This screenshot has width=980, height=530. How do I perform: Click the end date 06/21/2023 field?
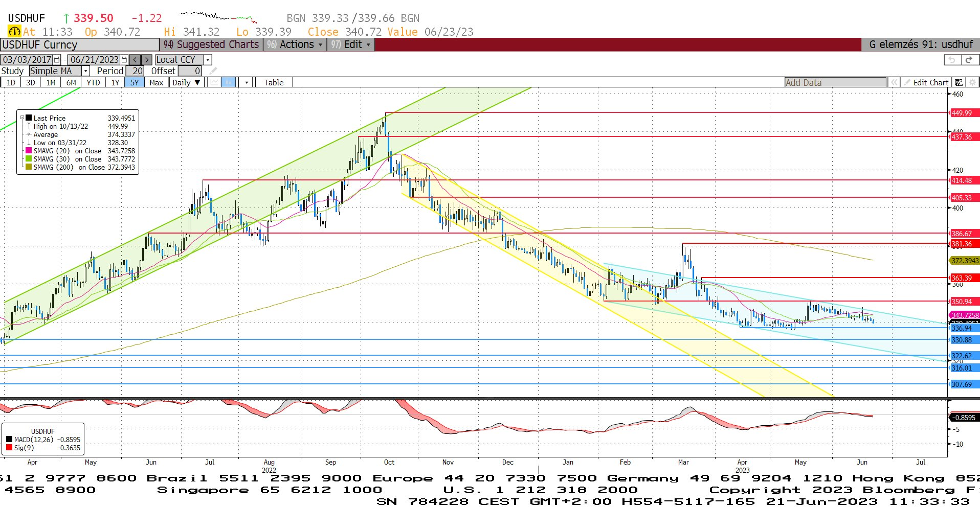[x=95, y=60]
